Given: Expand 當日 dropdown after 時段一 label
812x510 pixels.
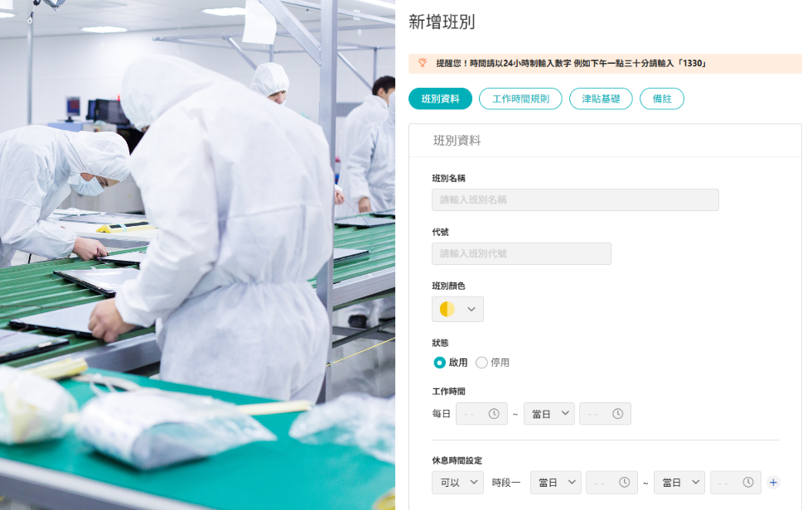Looking at the screenshot, I should point(556,482).
